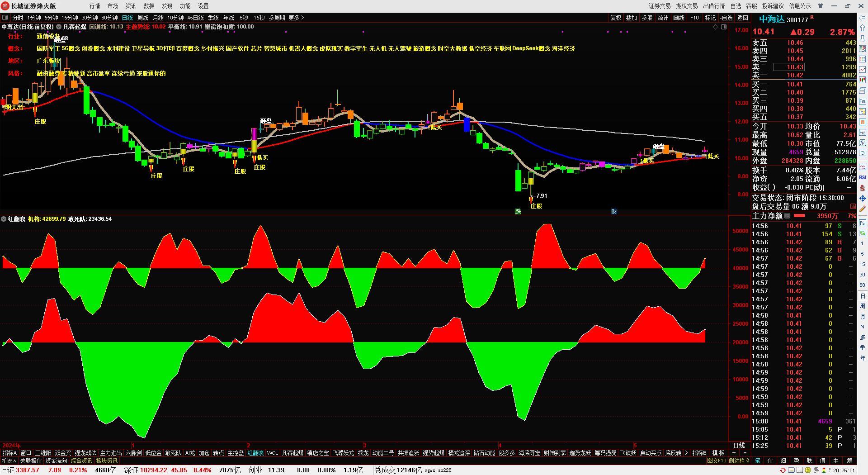This screenshot has height=475, width=868.
Task: Click the list window icon in status bar
Action: click(x=800, y=470)
